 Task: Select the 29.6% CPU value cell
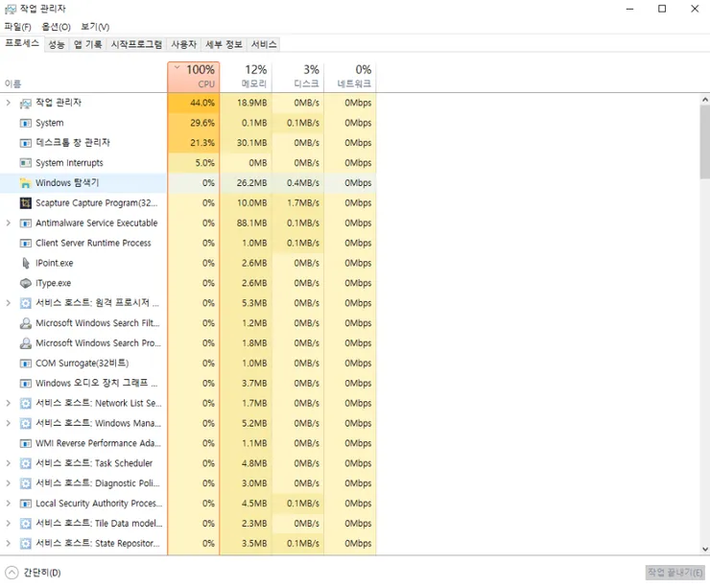click(194, 123)
